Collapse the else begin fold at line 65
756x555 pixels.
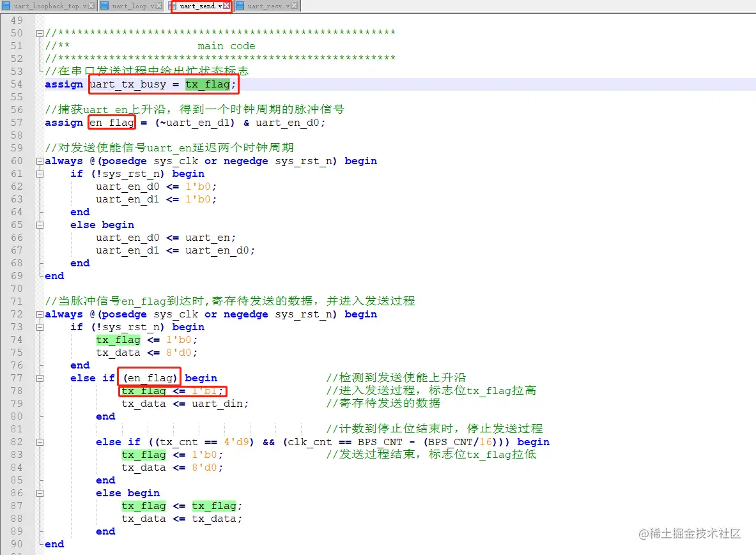click(40, 225)
